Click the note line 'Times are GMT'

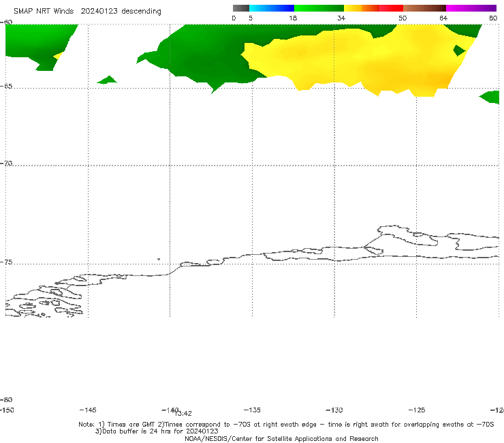(x=131, y=425)
